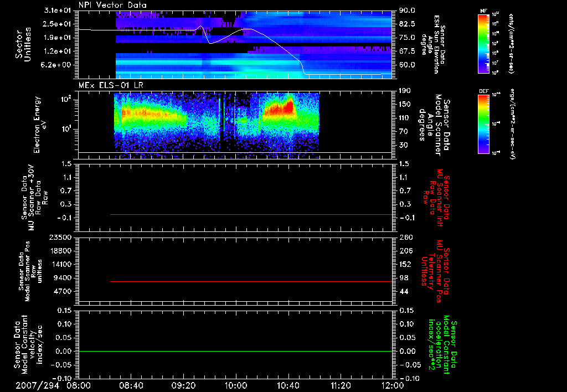The image size is (567, 392).
Task: Click the 260 telemetry tick value
Action: [405, 238]
